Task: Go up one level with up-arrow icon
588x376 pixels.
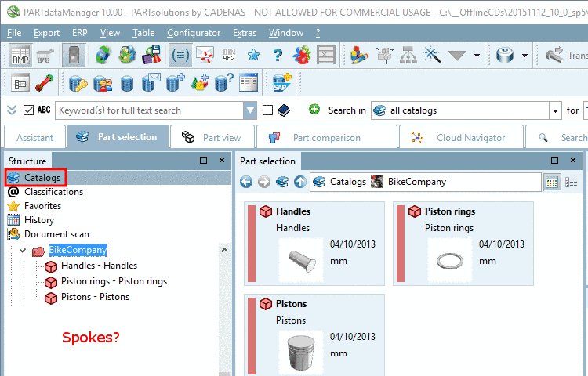Action: click(x=299, y=182)
